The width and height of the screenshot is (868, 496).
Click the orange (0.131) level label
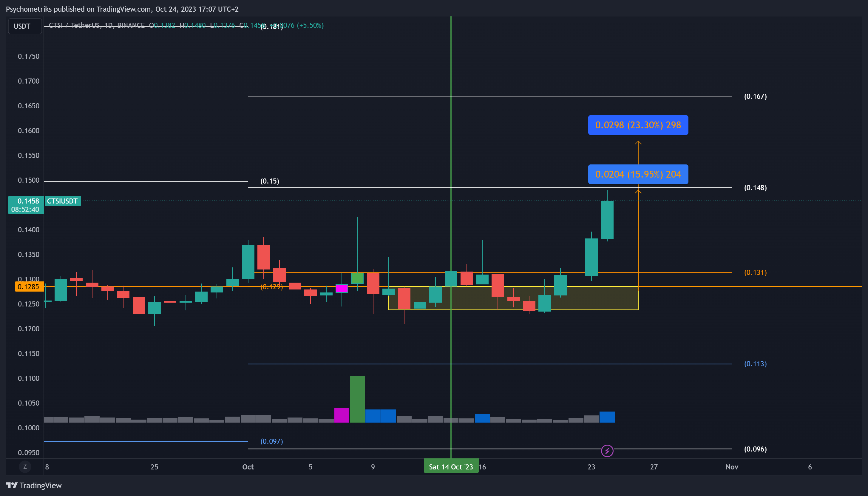[755, 272]
